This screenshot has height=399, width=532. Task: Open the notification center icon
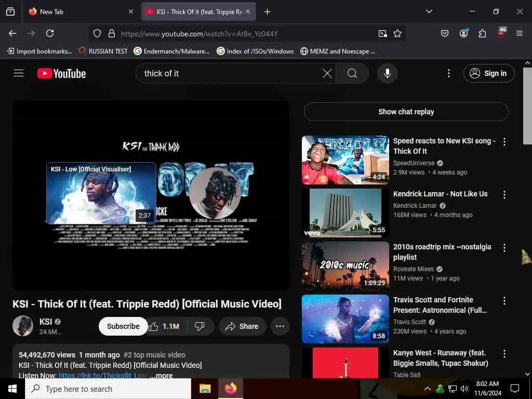point(515,389)
